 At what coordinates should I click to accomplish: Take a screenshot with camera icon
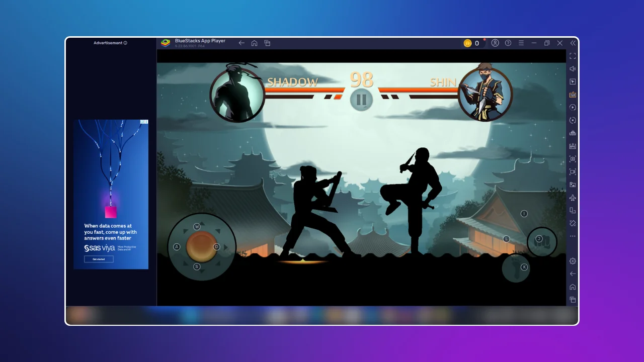(x=573, y=159)
